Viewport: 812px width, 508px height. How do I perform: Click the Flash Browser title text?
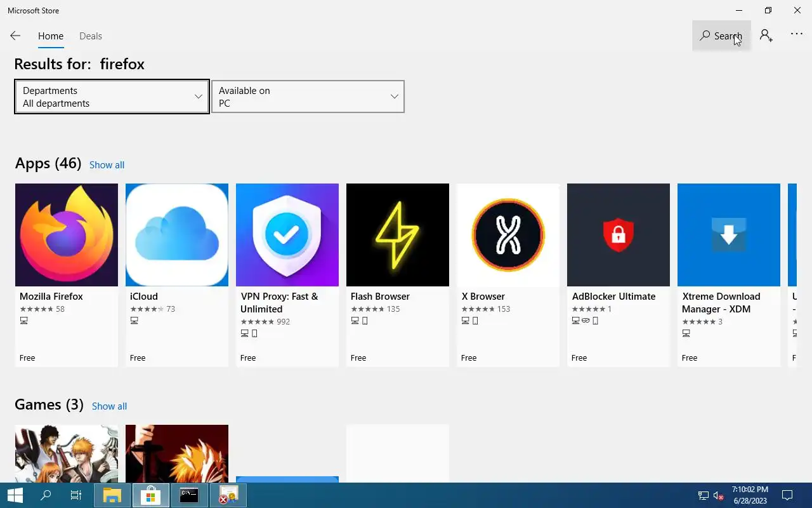(x=380, y=297)
